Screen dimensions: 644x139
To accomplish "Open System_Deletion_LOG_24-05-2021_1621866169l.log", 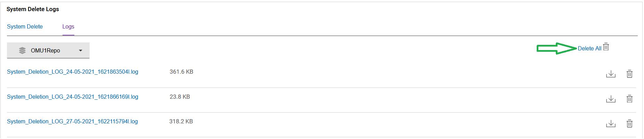I will [x=73, y=97].
